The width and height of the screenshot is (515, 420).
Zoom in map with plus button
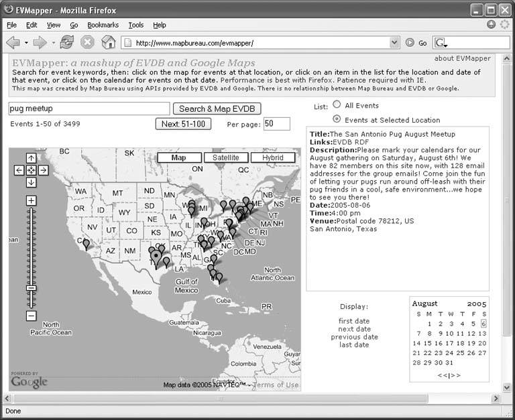31,200
